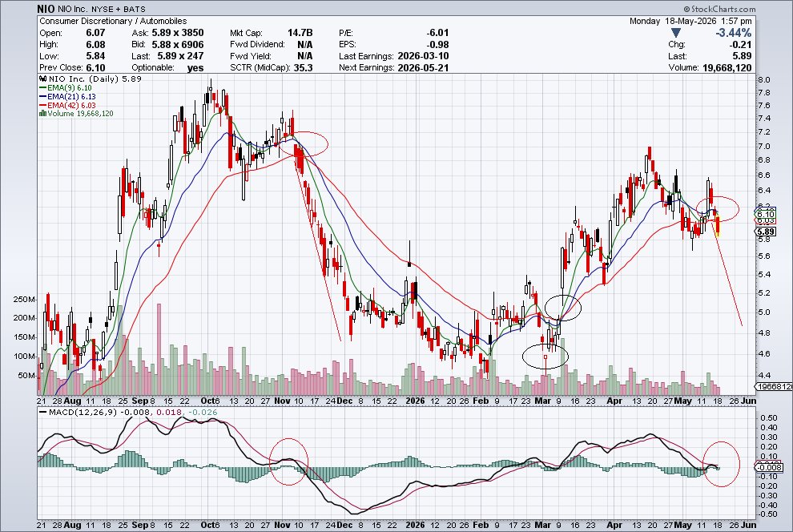This screenshot has height=532, width=793.
Task: Click the Optionable value 'yes'
Action: (195, 68)
